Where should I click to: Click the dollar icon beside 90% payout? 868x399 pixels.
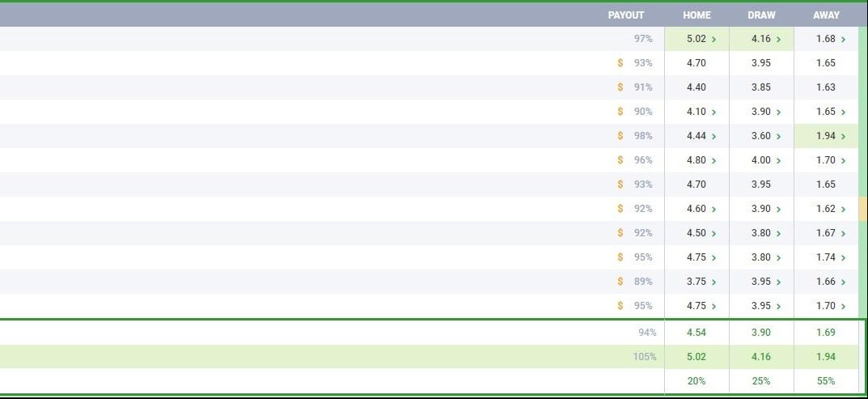pos(620,112)
